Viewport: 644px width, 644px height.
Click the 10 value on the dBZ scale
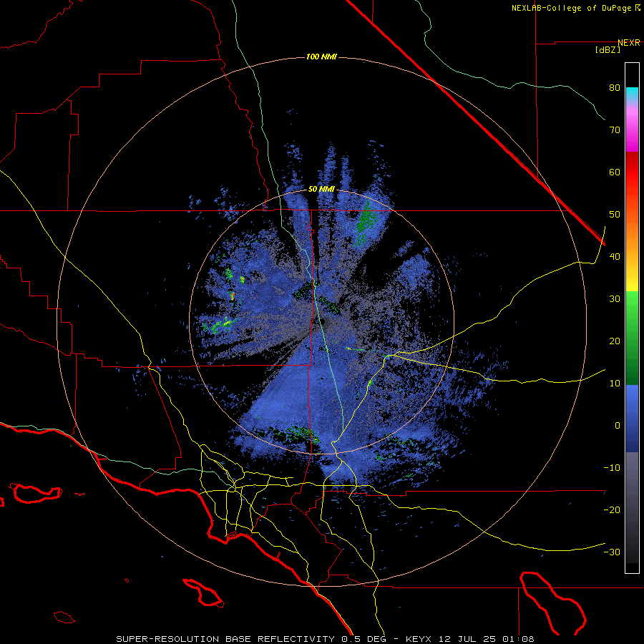click(x=615, y=384)
